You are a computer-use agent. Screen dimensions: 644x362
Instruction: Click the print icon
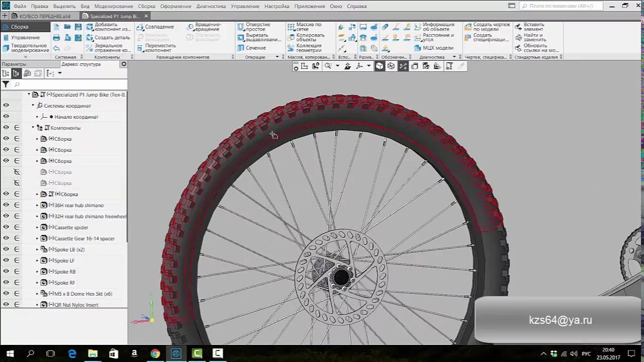click(x=56, y=38)
